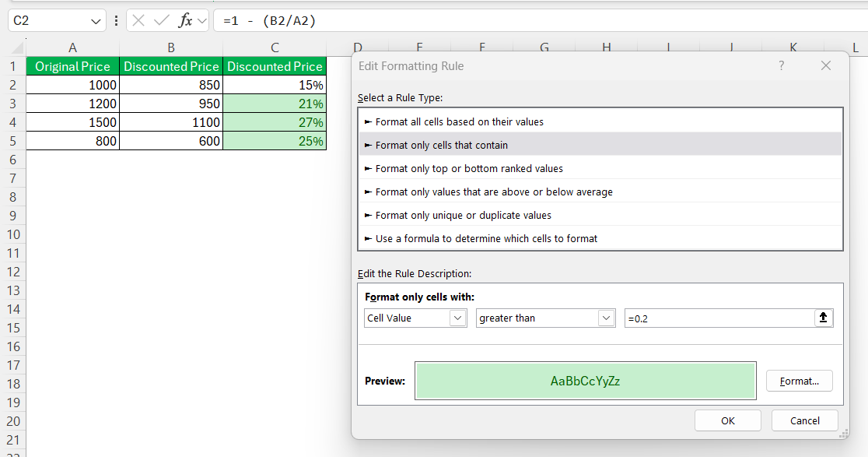This screenshot has height=457, width=868.
Task: Click the Insert Function fx icon
Action: [185, 21]
